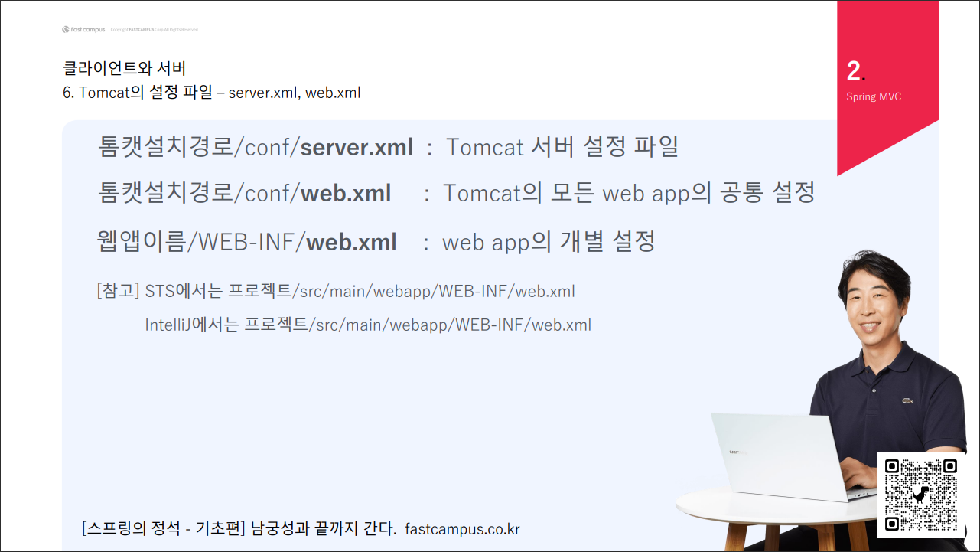
Task: Click the Spring MVC label on red banner
Action: click(x=874, y=97)
